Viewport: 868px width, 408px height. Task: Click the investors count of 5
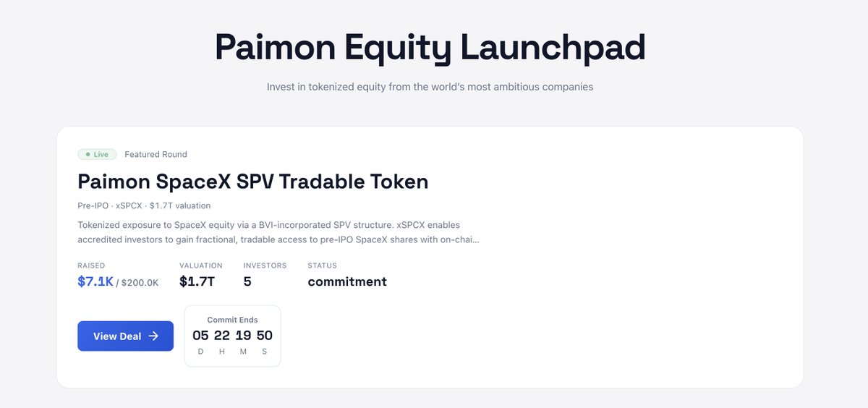[x=247, y=281]
